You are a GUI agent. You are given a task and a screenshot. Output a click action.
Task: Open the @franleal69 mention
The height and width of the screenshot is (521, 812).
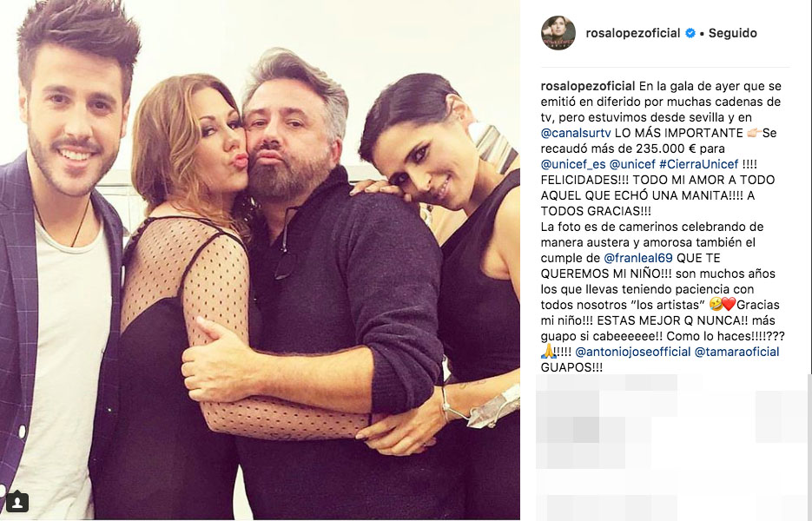[x=638, y=258]
